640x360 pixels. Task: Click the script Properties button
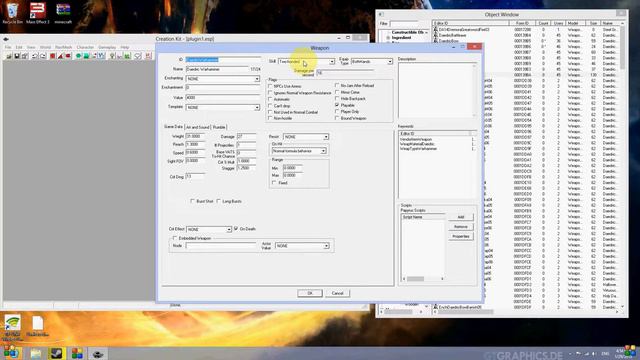[x=461, y=236]
